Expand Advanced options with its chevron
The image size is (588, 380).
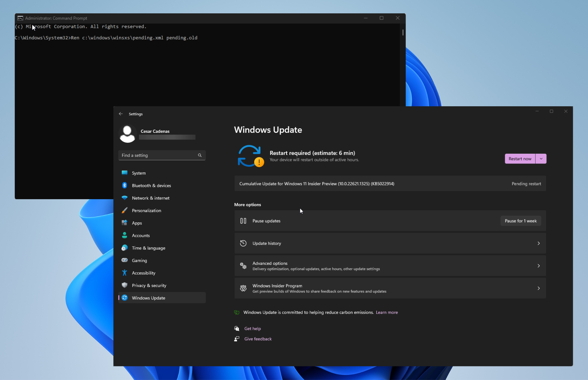(x=538, y=266)
